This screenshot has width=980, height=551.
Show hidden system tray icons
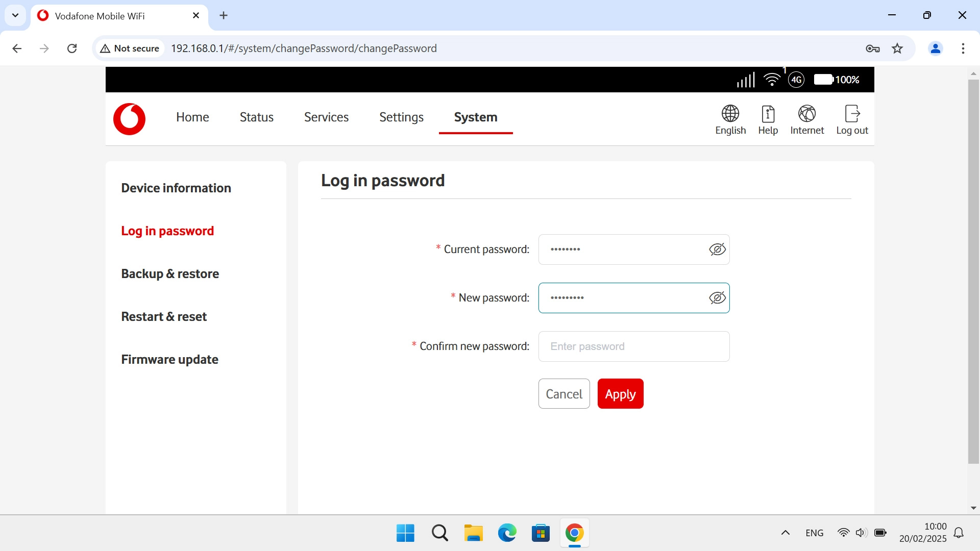coord(786,533)
